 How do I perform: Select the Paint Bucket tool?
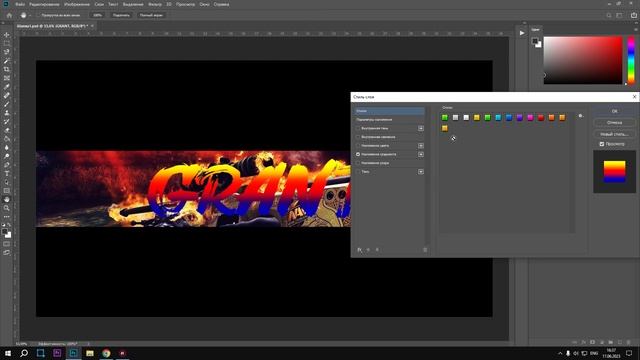(7, 139)
